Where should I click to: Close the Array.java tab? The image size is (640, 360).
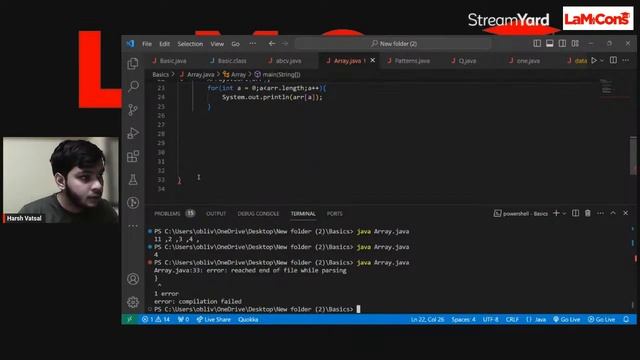coord(373,60)
